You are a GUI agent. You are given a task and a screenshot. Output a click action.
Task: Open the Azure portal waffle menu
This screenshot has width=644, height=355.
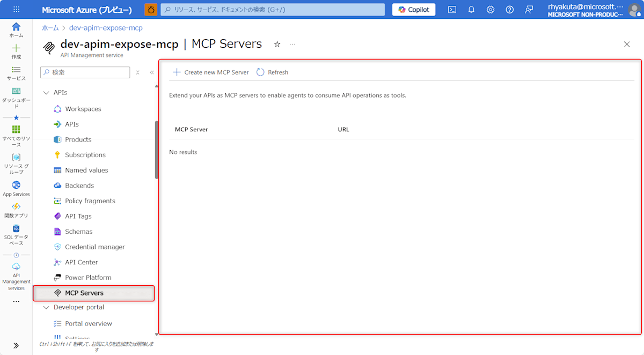point(16,10)
